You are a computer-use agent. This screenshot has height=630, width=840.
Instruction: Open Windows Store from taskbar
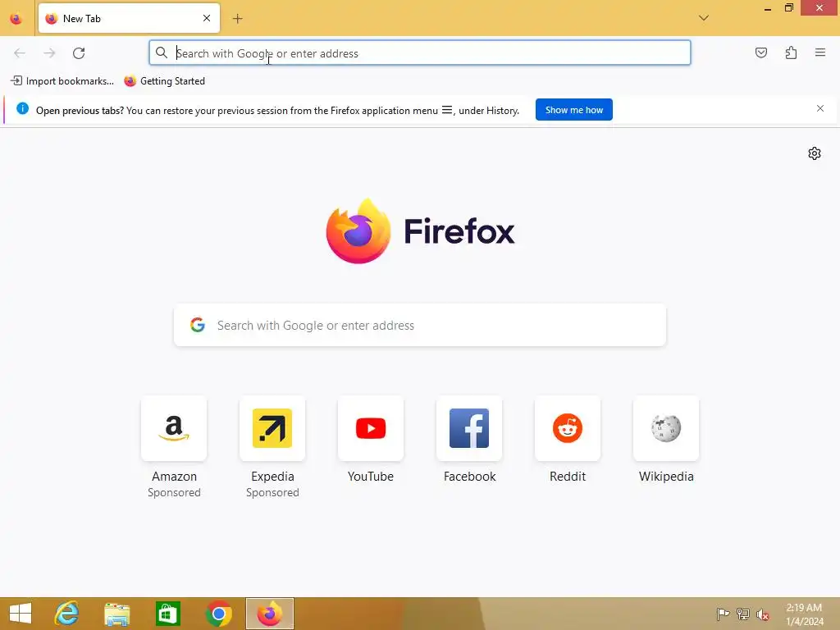[x=167, y=614]
